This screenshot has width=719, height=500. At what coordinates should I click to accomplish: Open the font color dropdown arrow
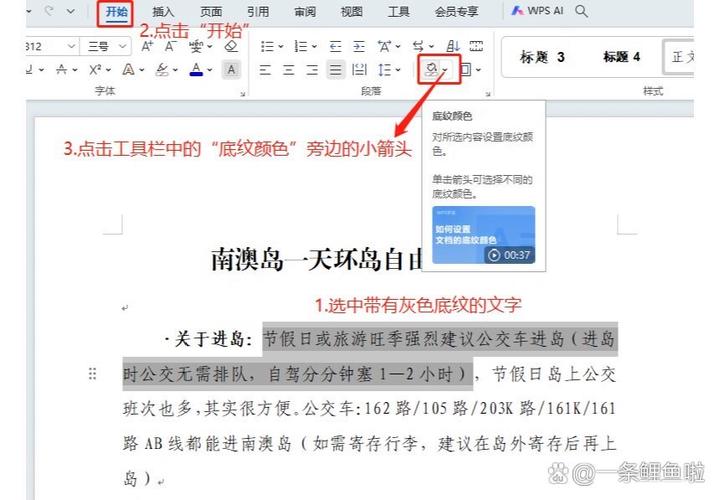[210, 71]
